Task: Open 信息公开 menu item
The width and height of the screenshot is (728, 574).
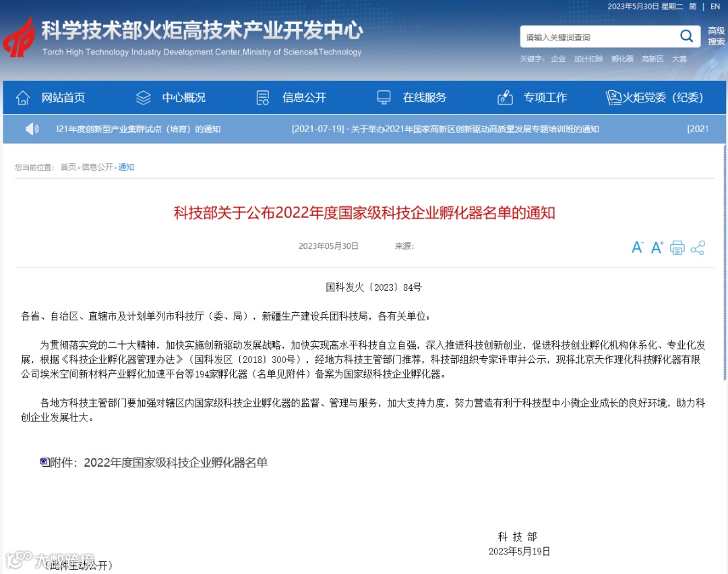Action: point(304,98)
